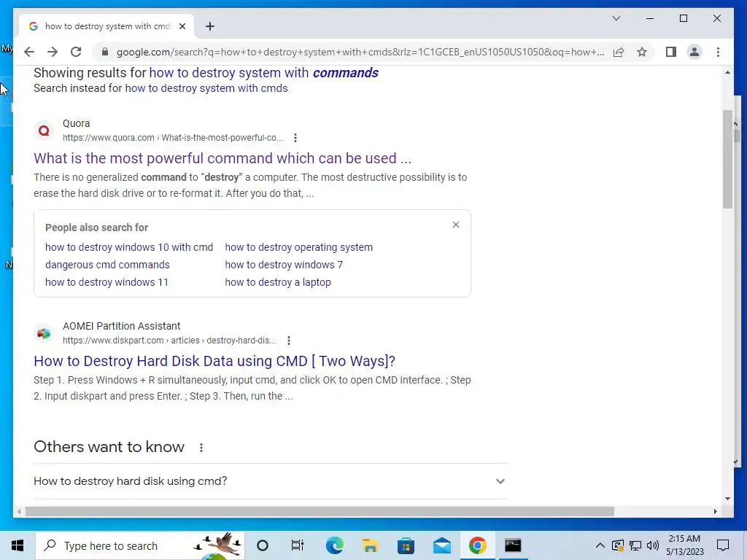Open Microsoft Store from taskbar
The width and height of the screenshot is (747, 560).
coord(406,545)
